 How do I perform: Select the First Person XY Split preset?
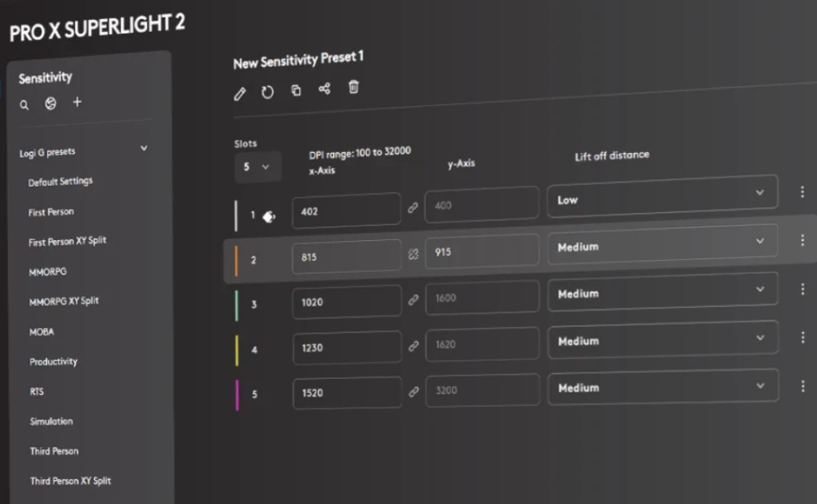coord(67,242)
